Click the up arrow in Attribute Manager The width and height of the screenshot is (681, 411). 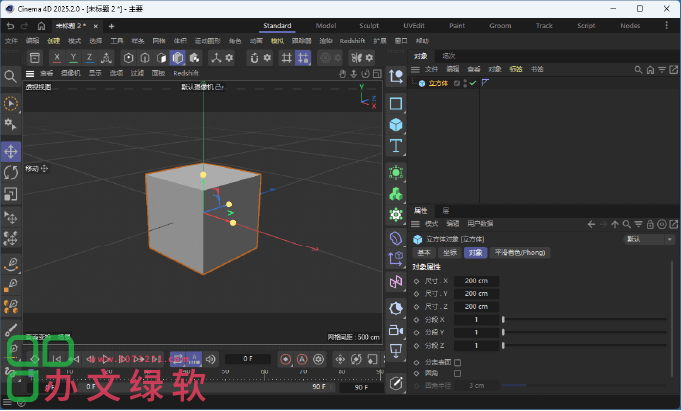pyautogui.click(x=615, y=224)
